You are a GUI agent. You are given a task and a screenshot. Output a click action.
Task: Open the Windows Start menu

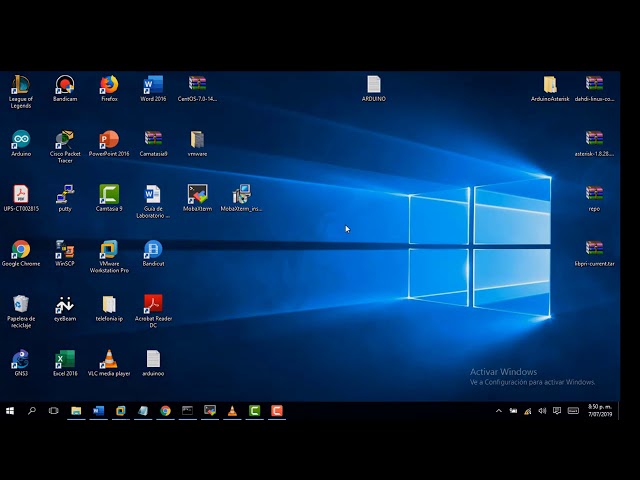click(10, 411)
